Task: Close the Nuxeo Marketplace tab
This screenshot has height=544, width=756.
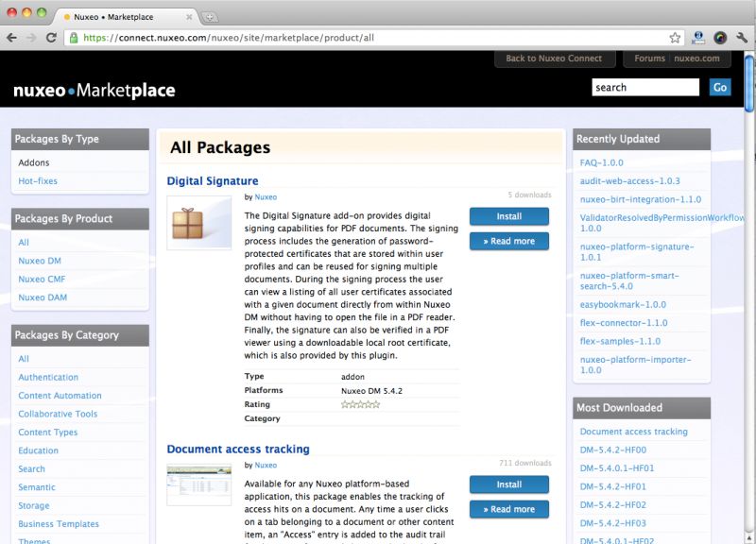Action: 189,17
